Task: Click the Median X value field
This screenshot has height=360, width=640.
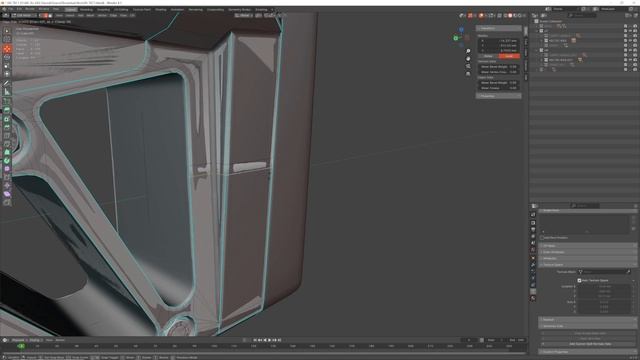Action: coord(499,41)
